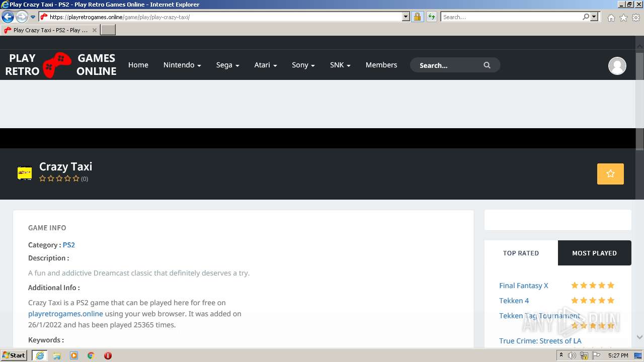This screenshot has width=644, height=362.
Task: Go to the Home menu item
Action: click(x=138, y=65)
